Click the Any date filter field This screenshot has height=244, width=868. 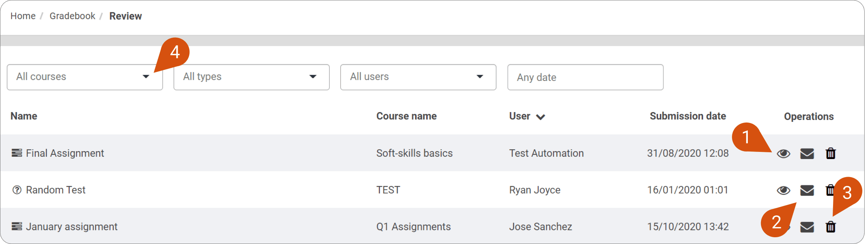coord(586,77)
